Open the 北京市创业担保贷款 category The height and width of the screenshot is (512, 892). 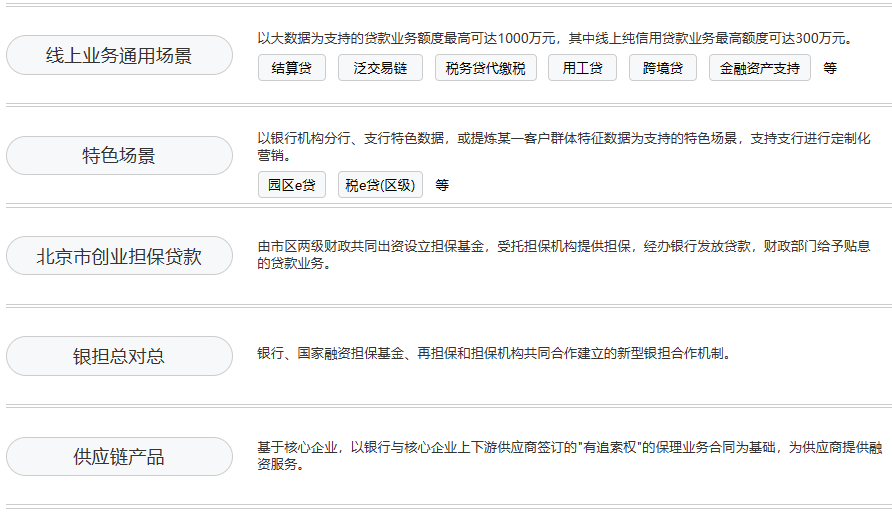coord(119,256)
